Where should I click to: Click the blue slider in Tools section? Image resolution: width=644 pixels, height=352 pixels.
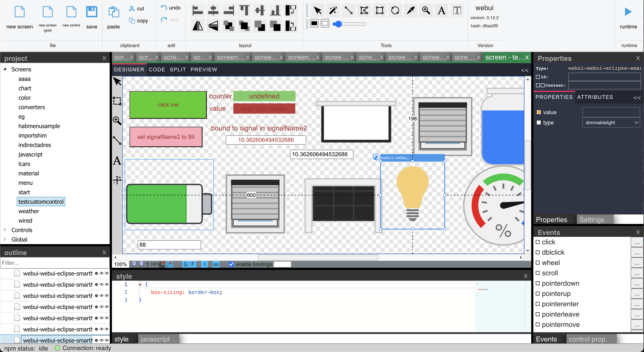[338, 24]
